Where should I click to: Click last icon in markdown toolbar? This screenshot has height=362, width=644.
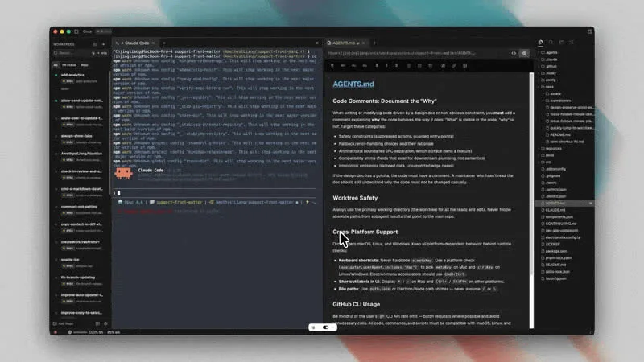465,66
